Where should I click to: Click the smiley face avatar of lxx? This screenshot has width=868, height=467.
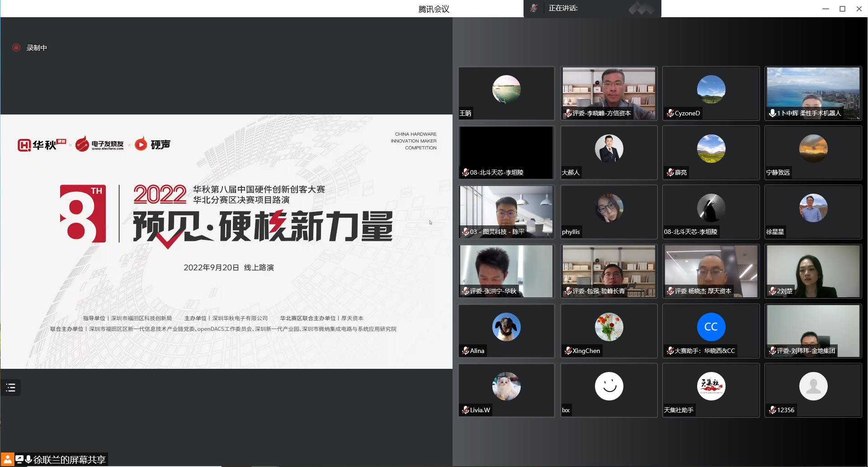point(609,386)
